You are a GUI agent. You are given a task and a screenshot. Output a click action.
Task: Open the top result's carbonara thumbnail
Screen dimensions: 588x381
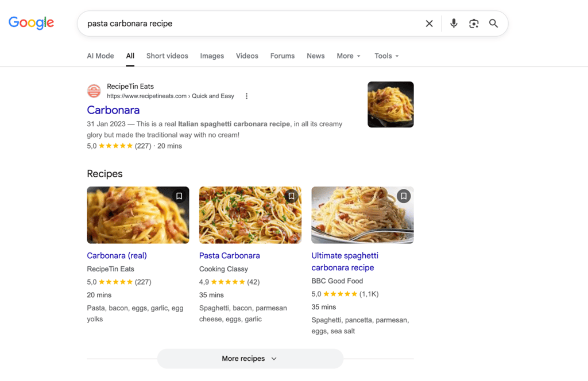pyautogui.click(x=390, y=104)
